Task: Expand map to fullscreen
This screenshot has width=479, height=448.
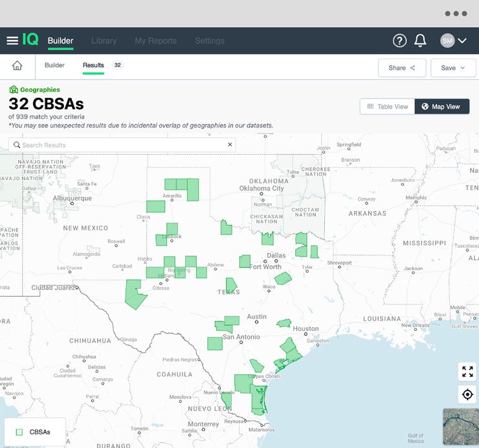Action: point(467,372)
